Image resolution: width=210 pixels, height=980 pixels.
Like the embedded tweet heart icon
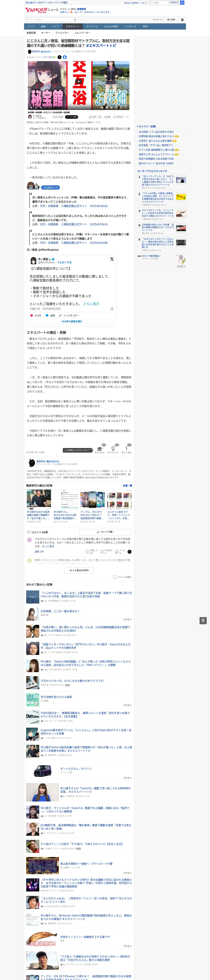click(32, 315)
